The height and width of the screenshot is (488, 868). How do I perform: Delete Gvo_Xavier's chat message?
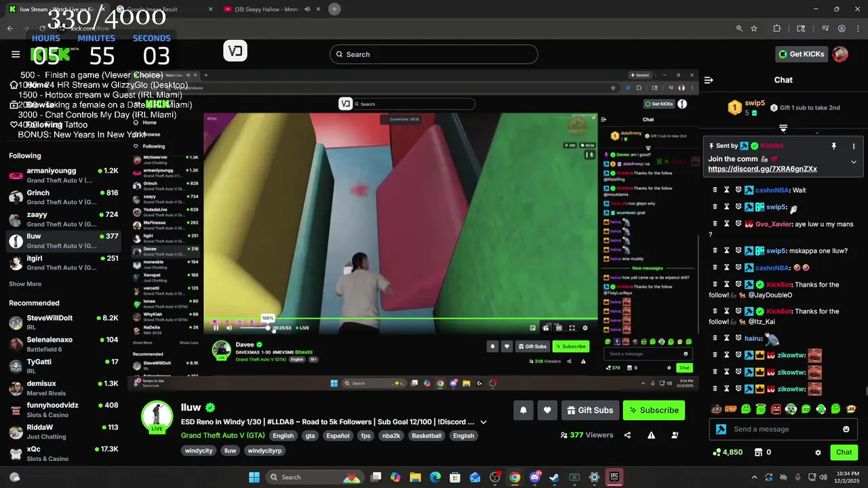coord(715,224)
